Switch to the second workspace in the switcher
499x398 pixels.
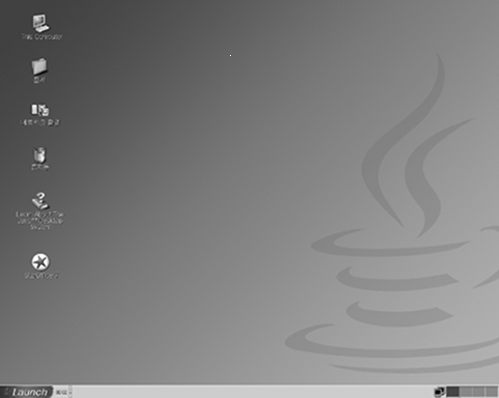(466, 392)
